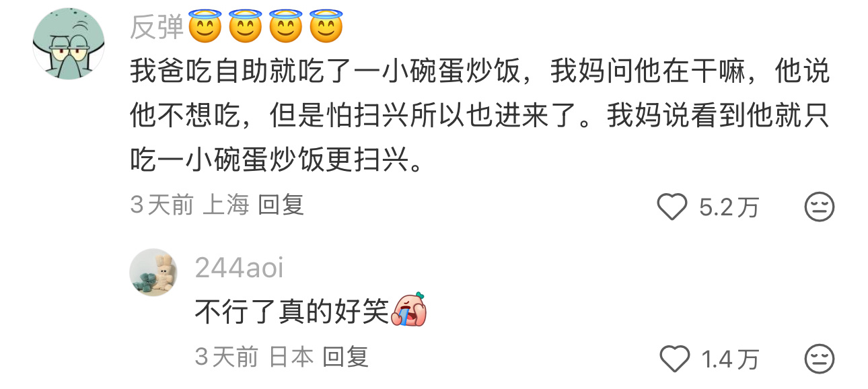Open the profile of username 反弹
This screenshot has height=389, width=868.
click(157, 28)
